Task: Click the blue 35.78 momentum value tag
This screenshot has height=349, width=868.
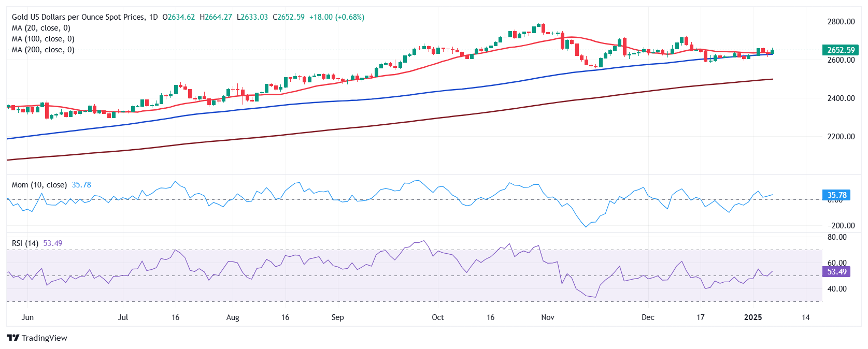Action: pyautogui.click(x=837, y=195)
